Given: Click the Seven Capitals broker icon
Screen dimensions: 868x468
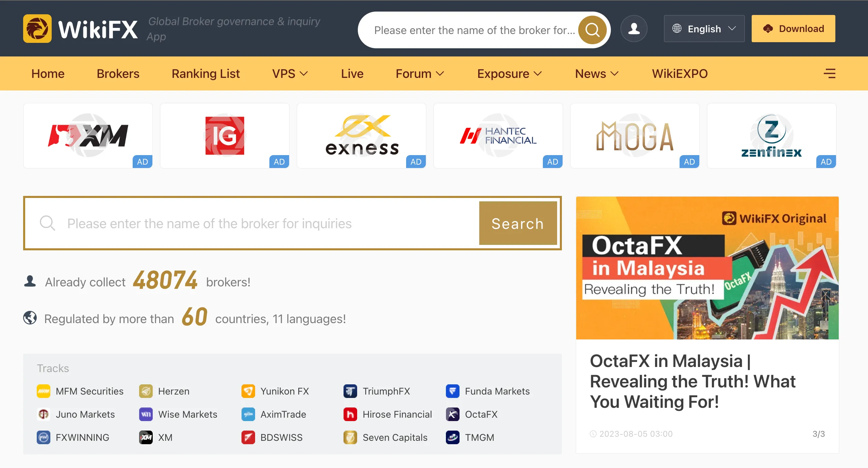Looking at the screenshot, I should pyautogui.click(x=350, y=437).
